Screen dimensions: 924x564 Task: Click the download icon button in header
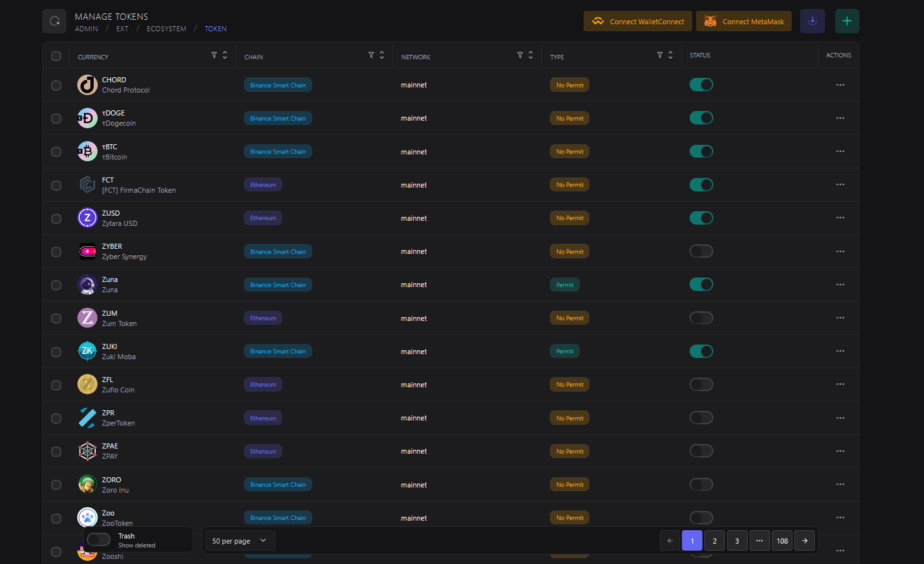coord(812,21)
